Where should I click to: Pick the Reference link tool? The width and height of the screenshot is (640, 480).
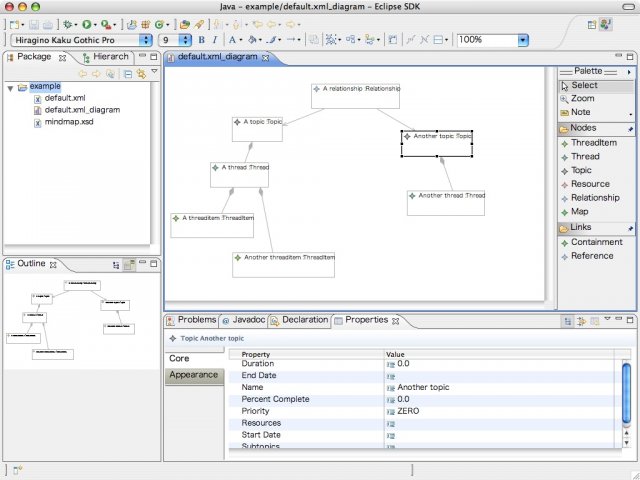point(592,256)
